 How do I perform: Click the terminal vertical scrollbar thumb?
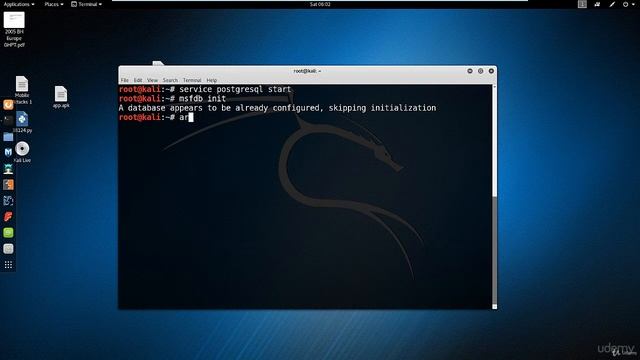(x=494, y=249)
